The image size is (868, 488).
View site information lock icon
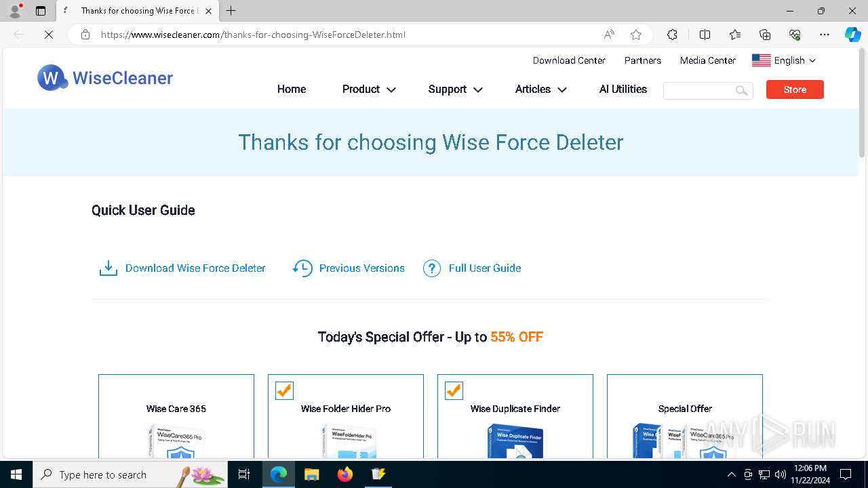click(85, 35)
